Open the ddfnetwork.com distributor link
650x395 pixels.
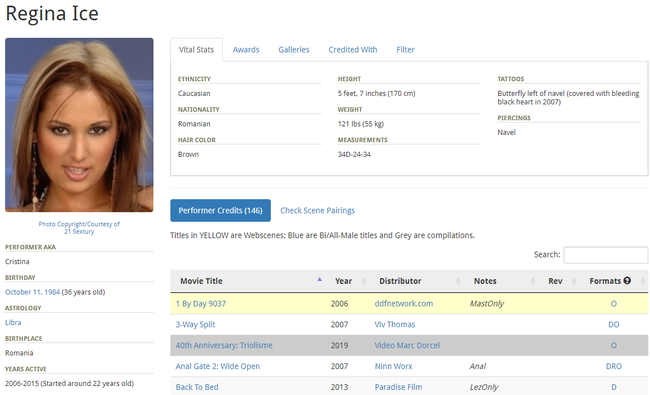[403, 304]
